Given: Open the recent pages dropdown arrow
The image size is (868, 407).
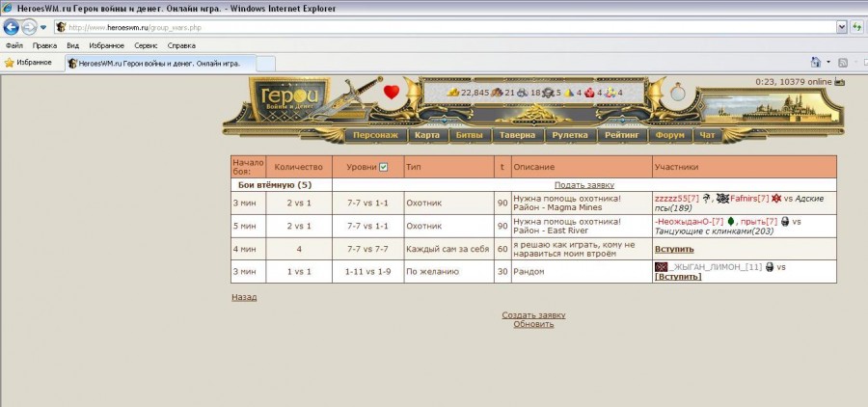Looking at the screenshot, I should click(x=43, y=27).
